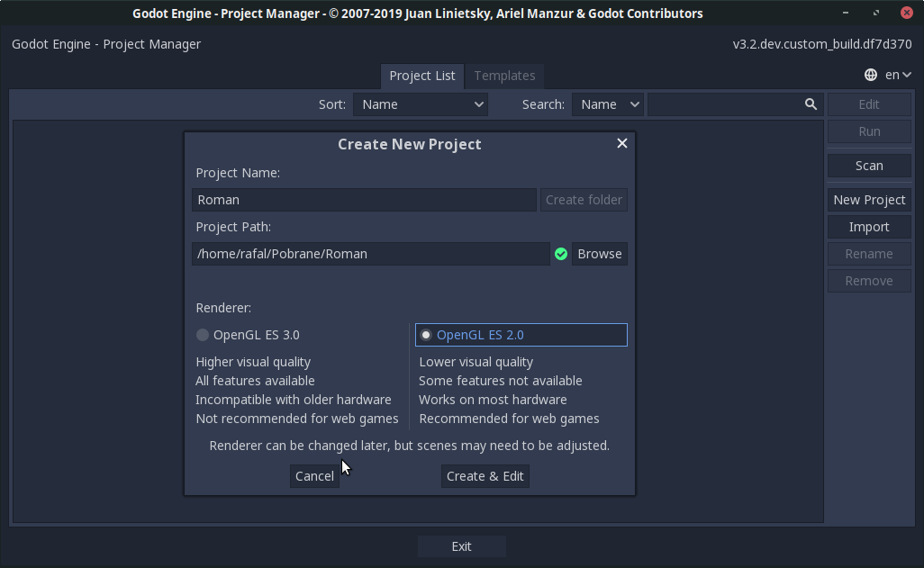
Task: Click the 'Incompatible with older hardware' text
Action: 294,400
